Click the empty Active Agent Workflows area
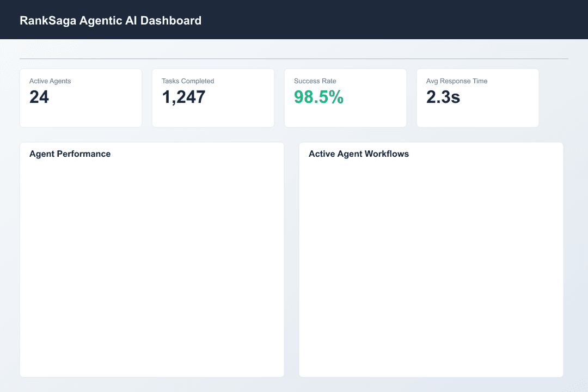The image size is (588, 392). click(x=431, y=267)
